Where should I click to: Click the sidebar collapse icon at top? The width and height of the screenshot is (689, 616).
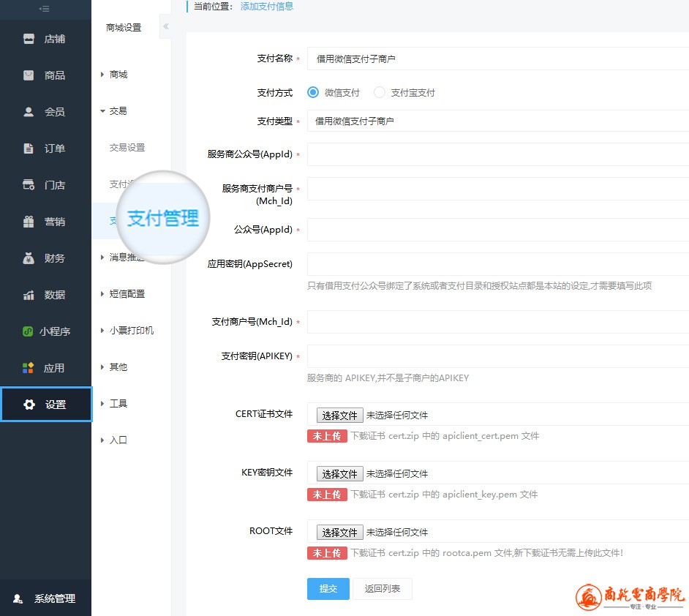click(x=44, y=9)
